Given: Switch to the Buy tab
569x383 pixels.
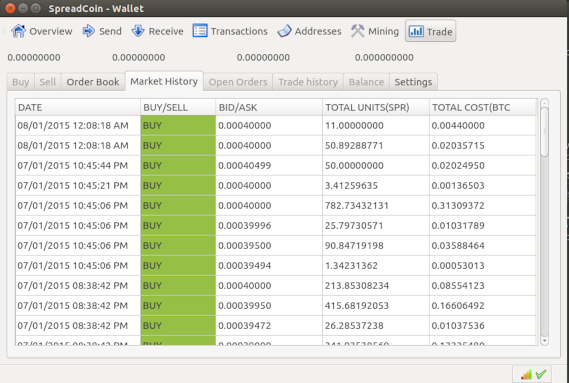Looking at the screenshot, I should (21, 82).
